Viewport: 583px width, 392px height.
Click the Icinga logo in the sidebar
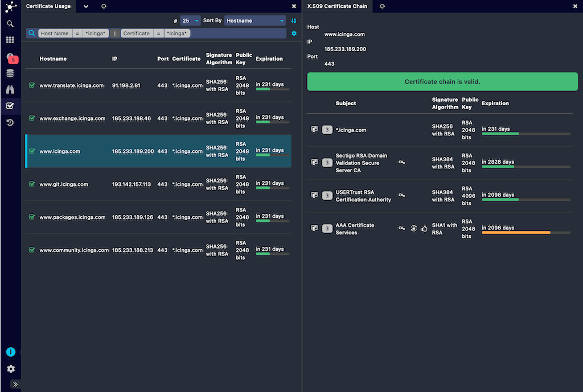click(11, 7)
